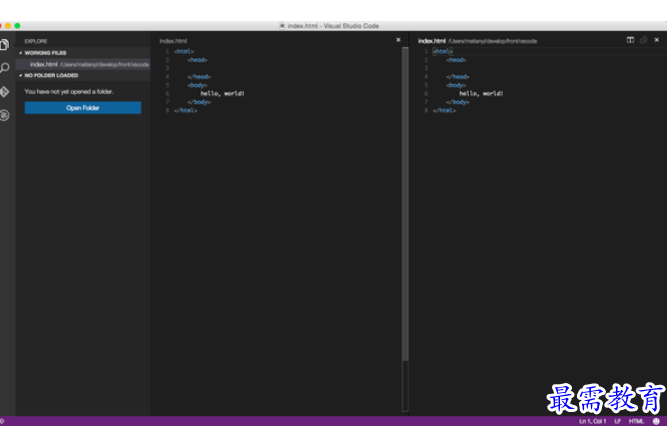Click the <head> opening tag in right editor
The image size is (671, 430).
456,60
